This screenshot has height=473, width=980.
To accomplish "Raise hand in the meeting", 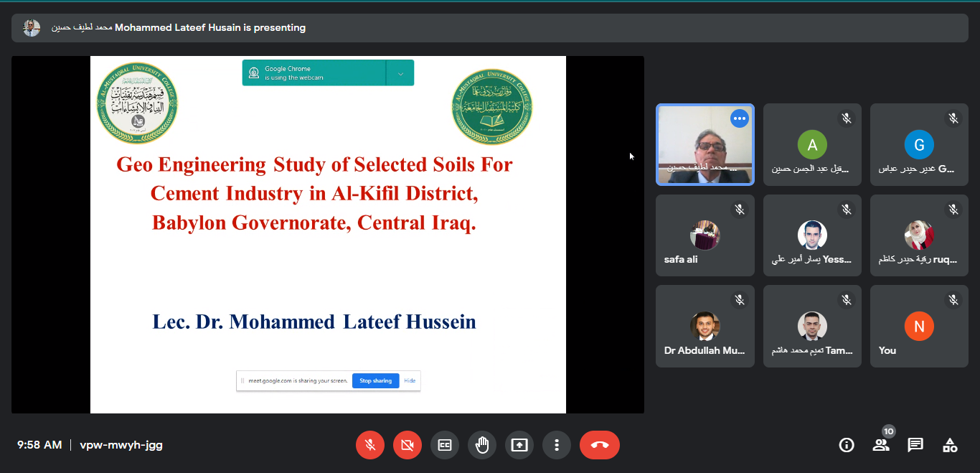I will pos(482,445).
